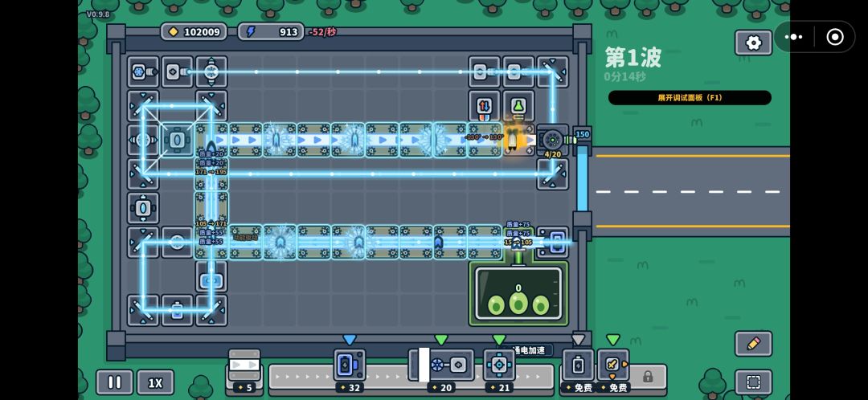This screenshot has height=400, width=868.
Task: Click the wave timer 0分14秒
Action: (625, 77)
